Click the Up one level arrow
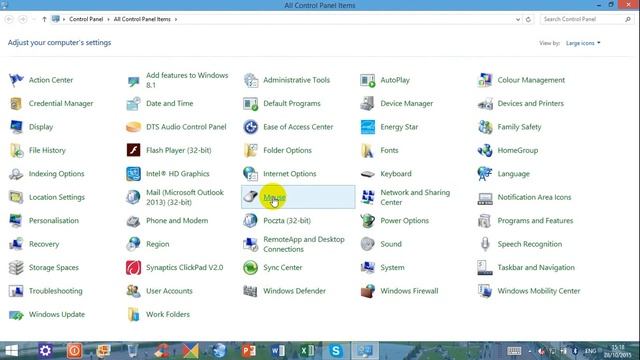Viewport: 640px width, 360px height. (x=44, y=19)
